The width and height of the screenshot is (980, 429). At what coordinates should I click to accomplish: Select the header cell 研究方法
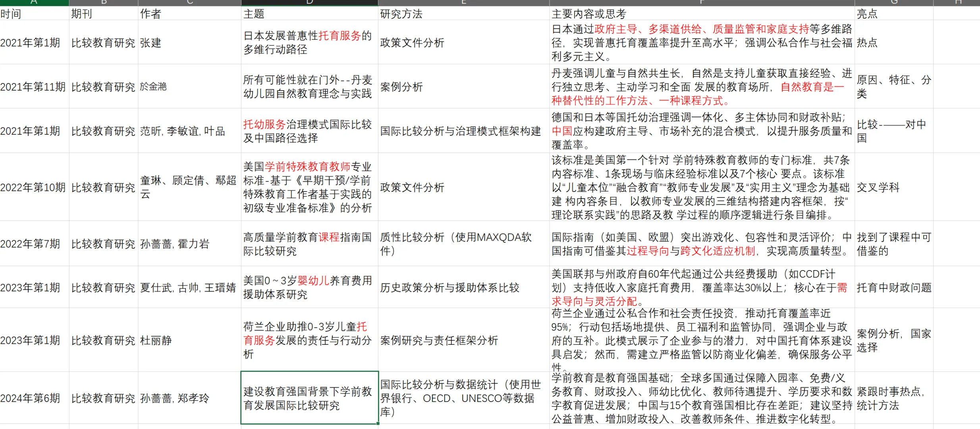point(463,14)
